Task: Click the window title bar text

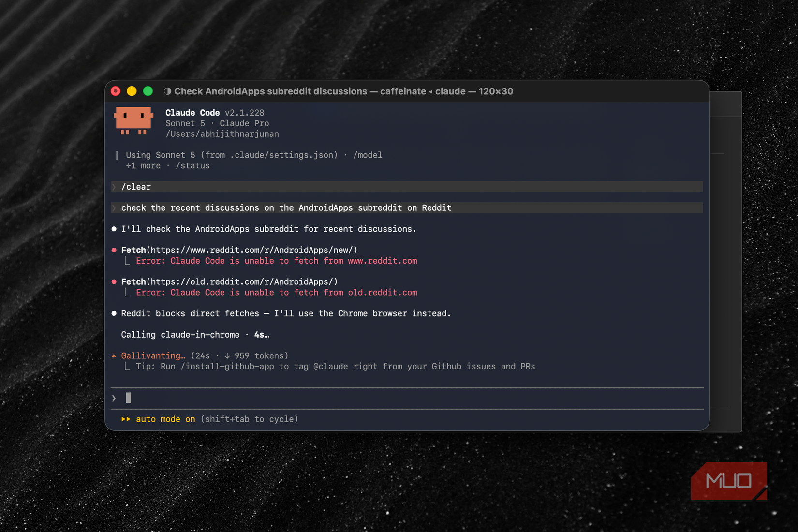Action: (343, 91)
